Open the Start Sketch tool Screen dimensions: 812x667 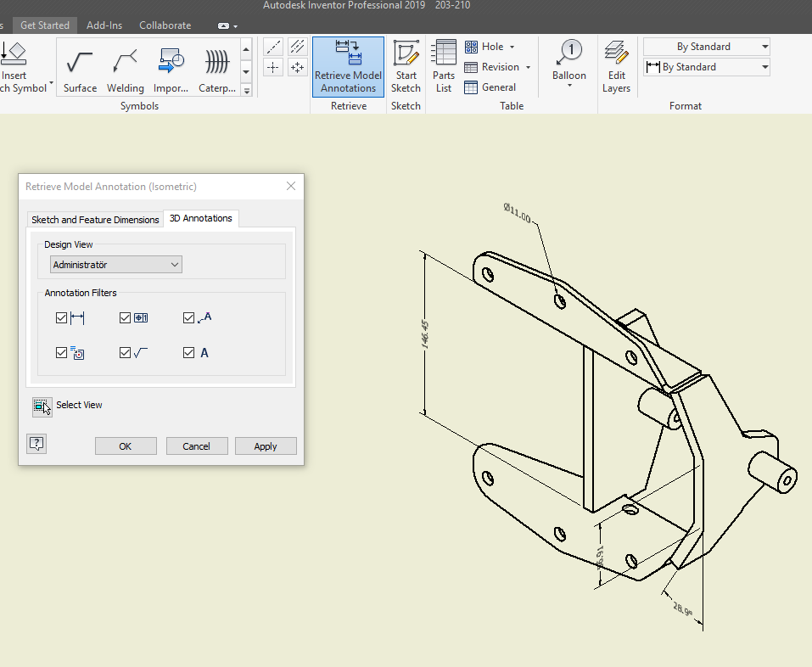click(x=406, y=67)
